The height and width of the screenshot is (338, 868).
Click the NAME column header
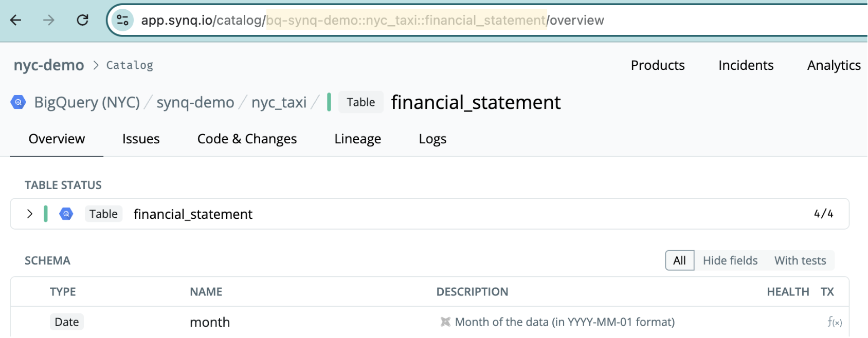206,292
